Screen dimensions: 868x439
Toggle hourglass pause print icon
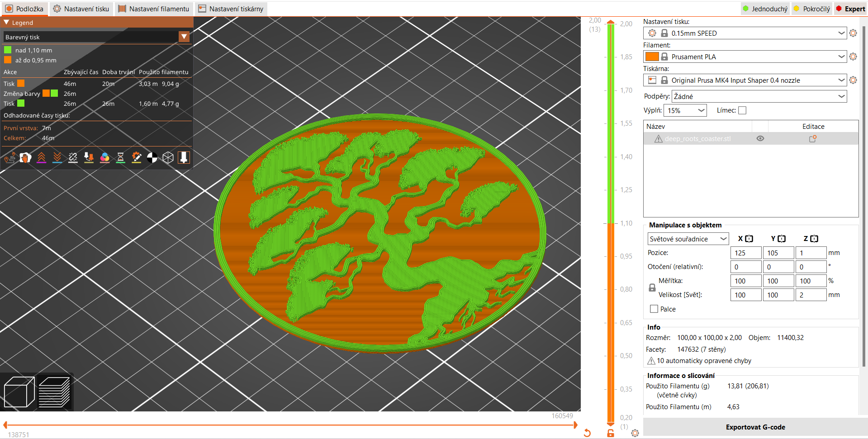(x=120, y=157)
